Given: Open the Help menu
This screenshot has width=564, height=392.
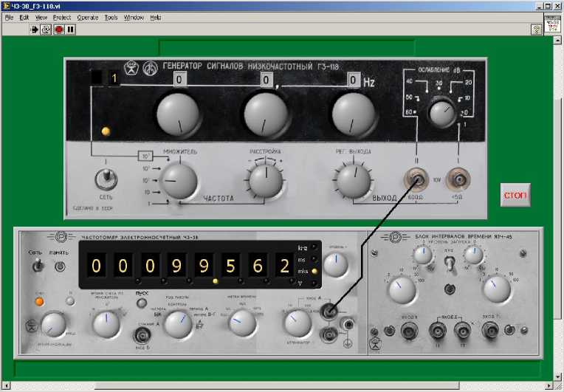Looking at the screenshot, I should coord(155,17).
